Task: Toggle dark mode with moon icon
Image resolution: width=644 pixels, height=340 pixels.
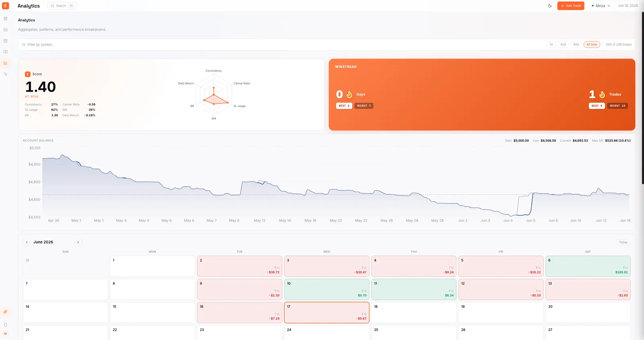Action: coord(550,6)
